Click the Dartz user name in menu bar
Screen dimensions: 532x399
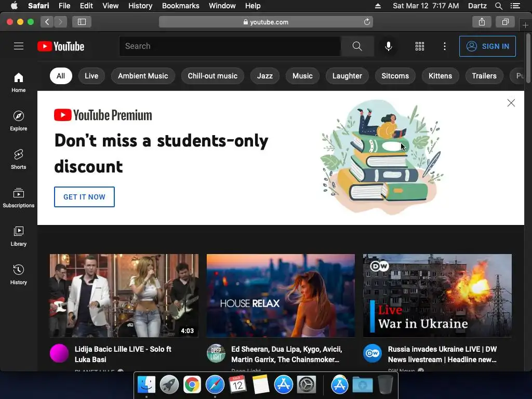click(477, 6)
